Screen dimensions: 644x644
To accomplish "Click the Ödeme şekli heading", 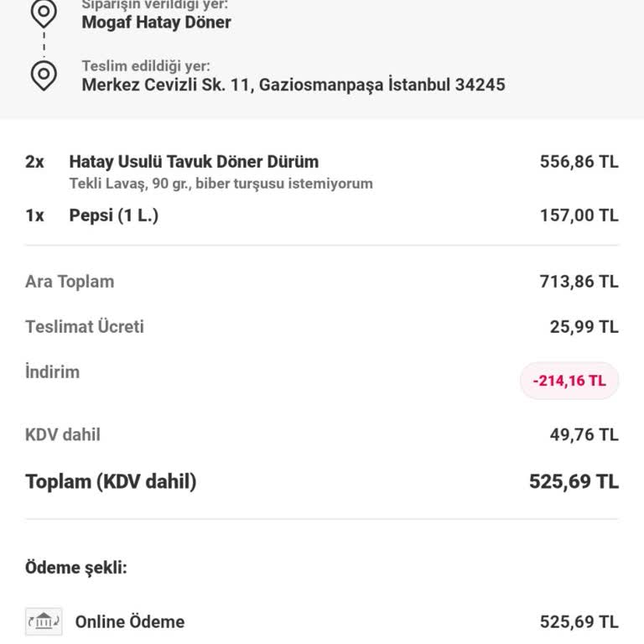I will (x=76, y=568).
